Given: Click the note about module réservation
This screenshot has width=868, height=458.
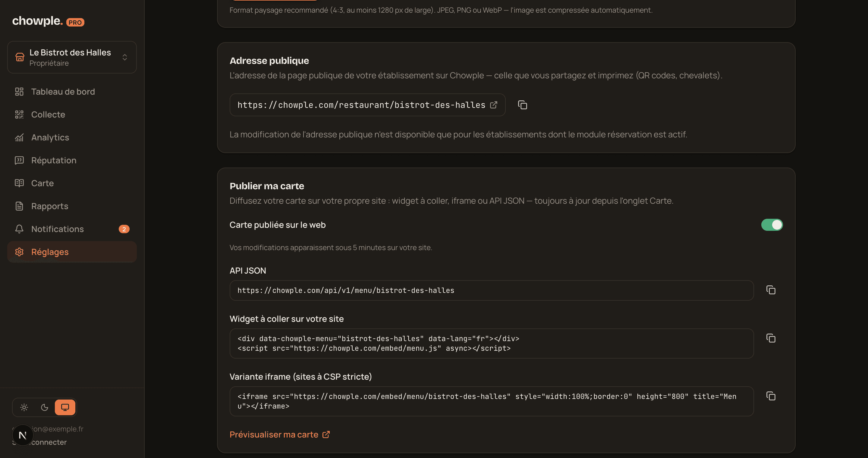Looking at the screenshot, I should [x=458, y=134].
